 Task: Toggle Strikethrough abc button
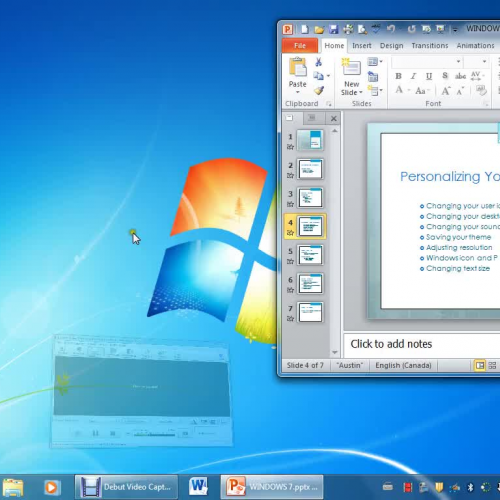[x=460, y=76]
